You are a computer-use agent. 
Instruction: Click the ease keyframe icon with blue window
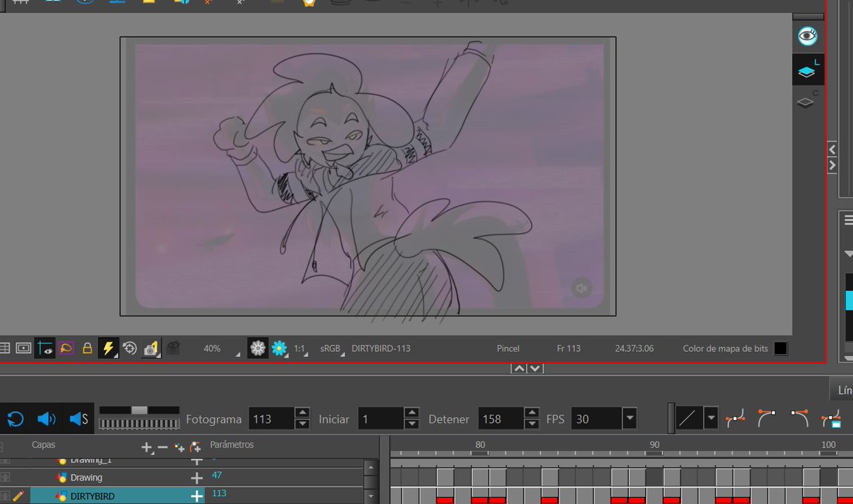click(830, 419)
